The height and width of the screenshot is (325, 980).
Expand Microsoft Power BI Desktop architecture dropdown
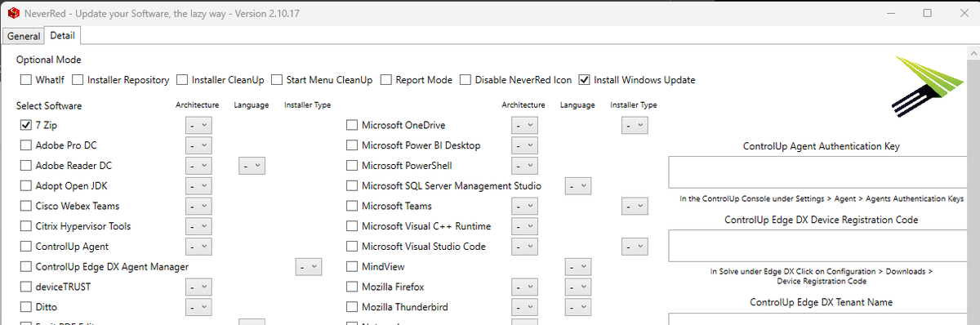[x=524, y=145]
